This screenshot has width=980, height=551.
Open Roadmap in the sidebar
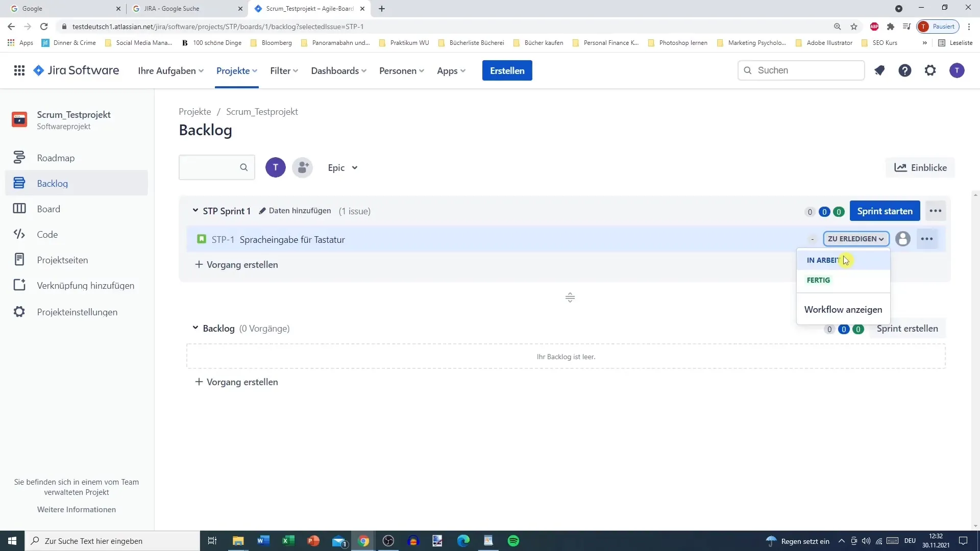pyautogui.click(x=77, y=158)
